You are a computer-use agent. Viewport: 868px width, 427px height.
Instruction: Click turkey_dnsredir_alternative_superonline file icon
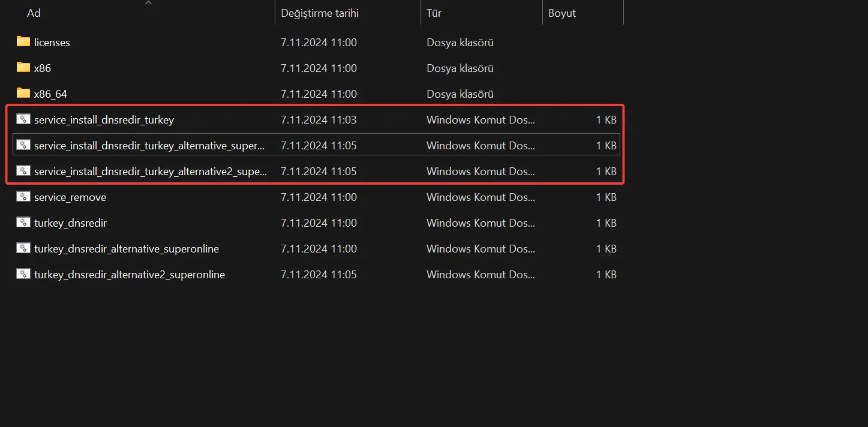[x=23, y=248]
